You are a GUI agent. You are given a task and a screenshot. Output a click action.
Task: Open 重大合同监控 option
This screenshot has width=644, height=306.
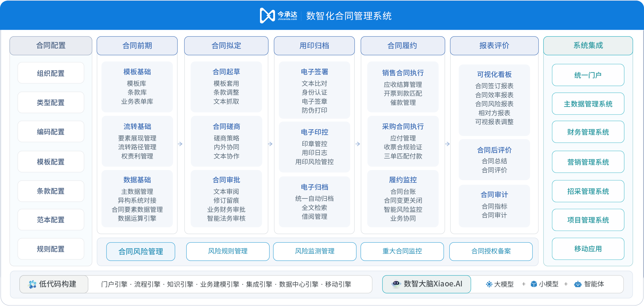[x=402, y=251]
